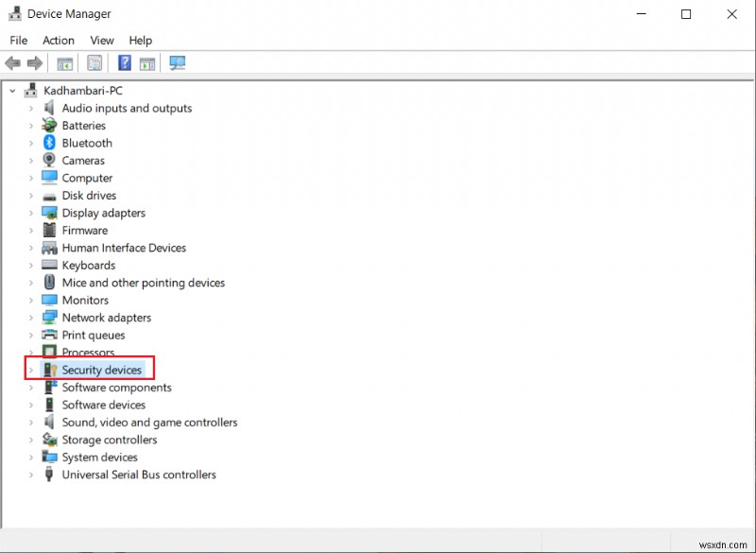The image size is (756, 553).
Task: Expand the Monitors category
Action: tap(31, 301)
